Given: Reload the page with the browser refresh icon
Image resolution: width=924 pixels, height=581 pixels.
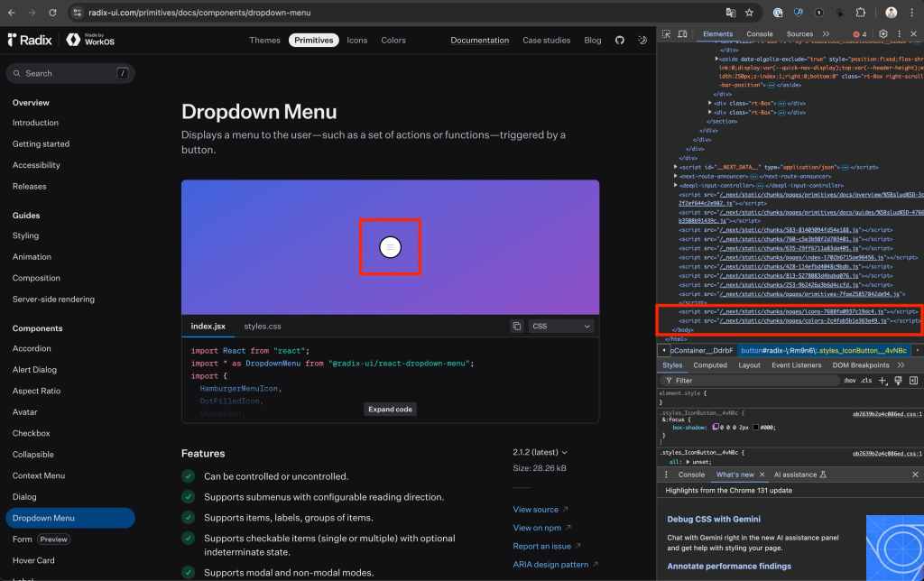Looking at the screenshot, I should (x=52, y=13).
